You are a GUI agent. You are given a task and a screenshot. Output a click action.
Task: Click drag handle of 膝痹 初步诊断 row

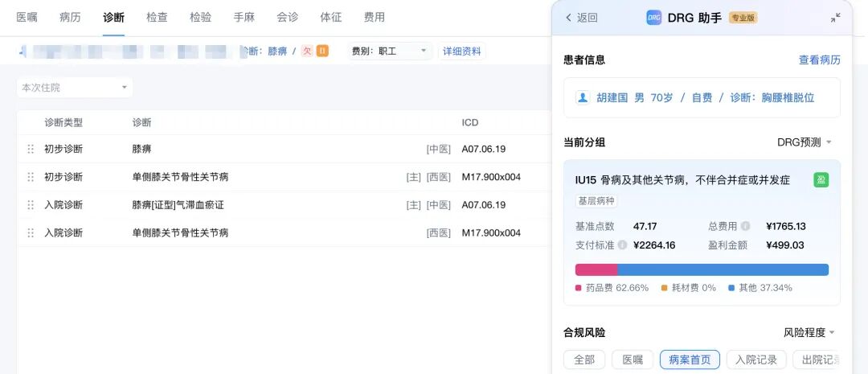point(31,149)
